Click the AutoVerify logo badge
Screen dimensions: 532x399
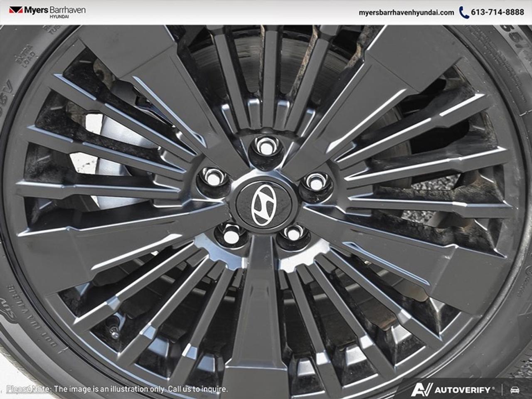click(x=453, y=389)
